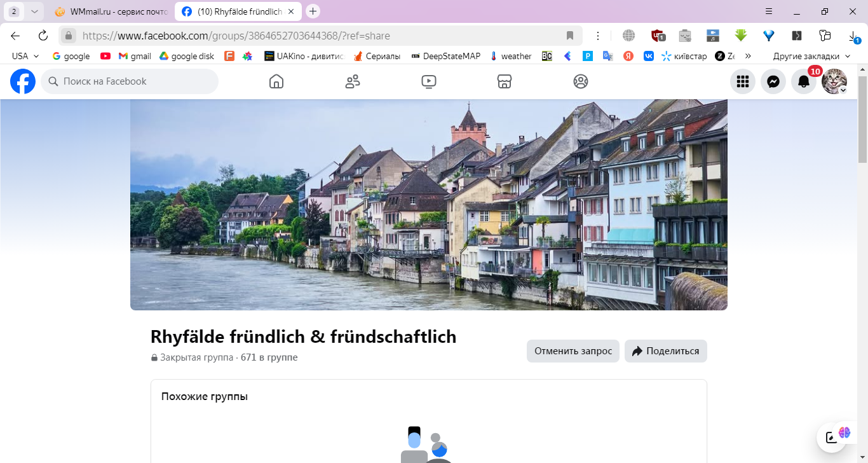The height and width of the screenshot is (463, 868).
Task: Click the page vertical scrollbar thumb
Action: point(862,119)
